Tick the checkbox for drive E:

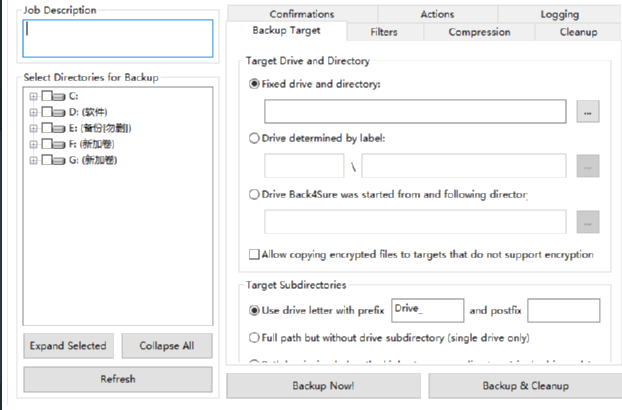click(x=46, y=128)
